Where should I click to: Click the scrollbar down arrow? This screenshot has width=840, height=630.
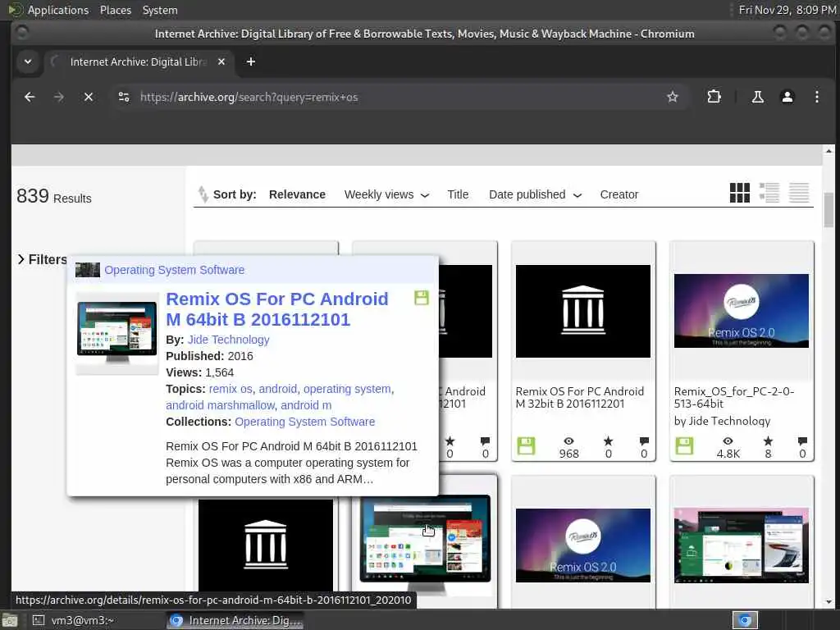click(829, 601)
